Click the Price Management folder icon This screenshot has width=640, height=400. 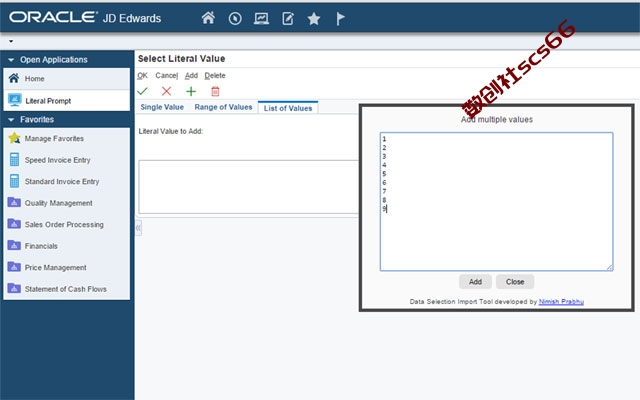[x=14, y=267]
